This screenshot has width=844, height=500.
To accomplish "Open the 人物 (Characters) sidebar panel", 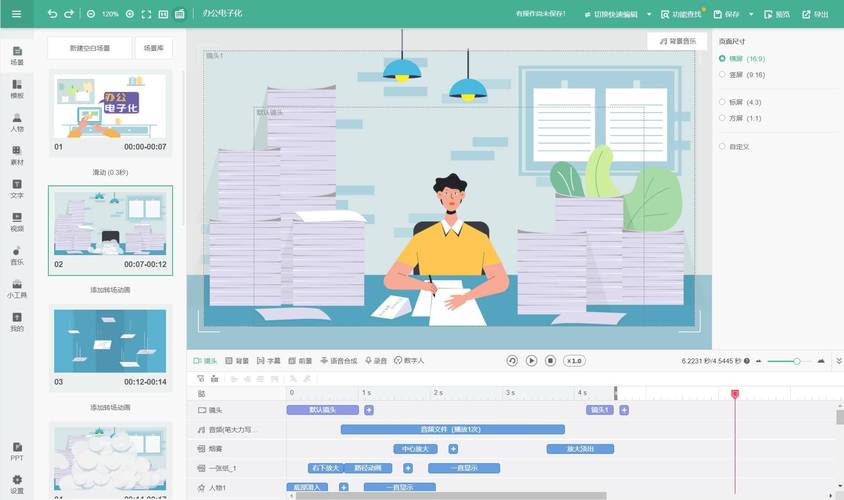I will coord(17,121).
